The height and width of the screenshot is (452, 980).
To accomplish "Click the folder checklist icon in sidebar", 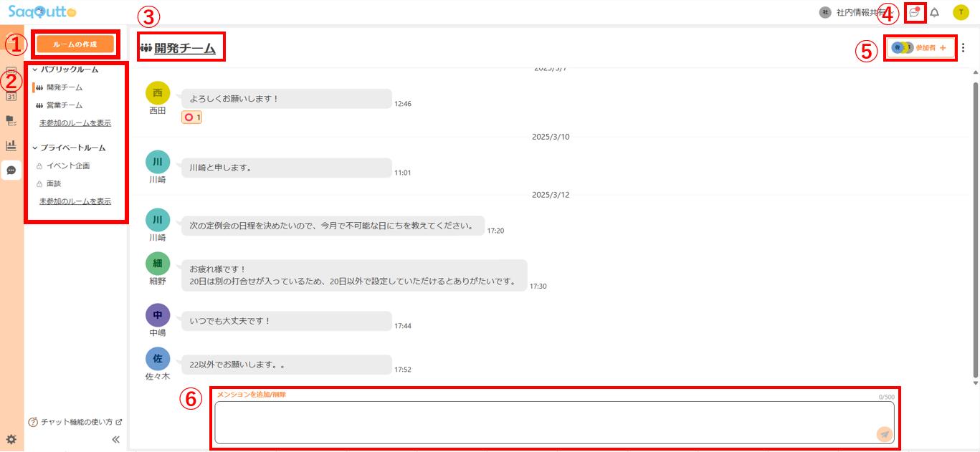I will (11, 121).
